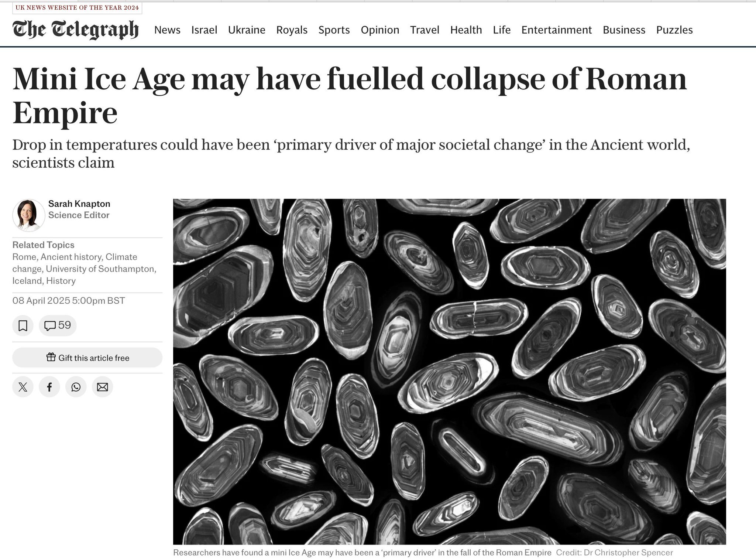
Task: Open the Ancient history topic
Action: [x=71, y=257]
